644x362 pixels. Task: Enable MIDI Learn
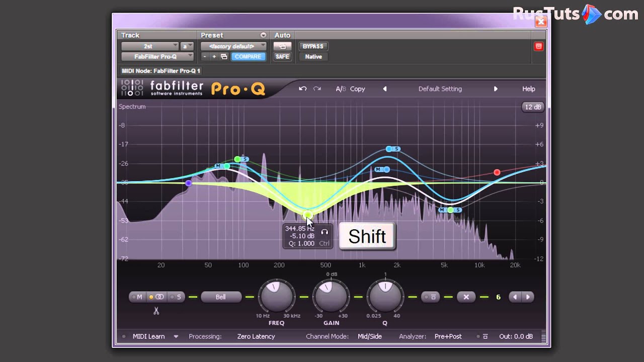[148, 336]
